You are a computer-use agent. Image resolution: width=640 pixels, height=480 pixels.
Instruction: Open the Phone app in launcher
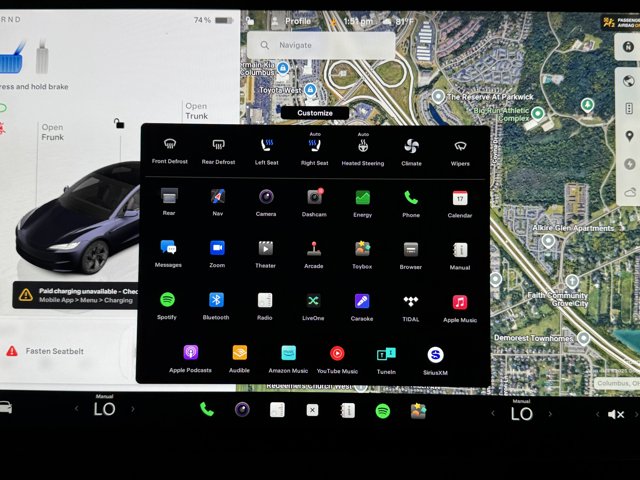click(411, 204)
